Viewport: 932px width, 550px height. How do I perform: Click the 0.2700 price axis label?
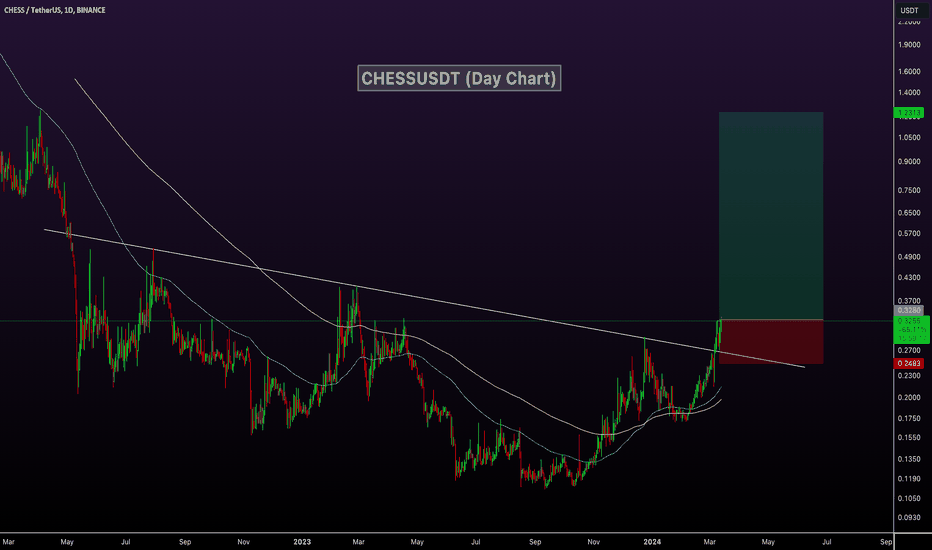tap(909, 350)
